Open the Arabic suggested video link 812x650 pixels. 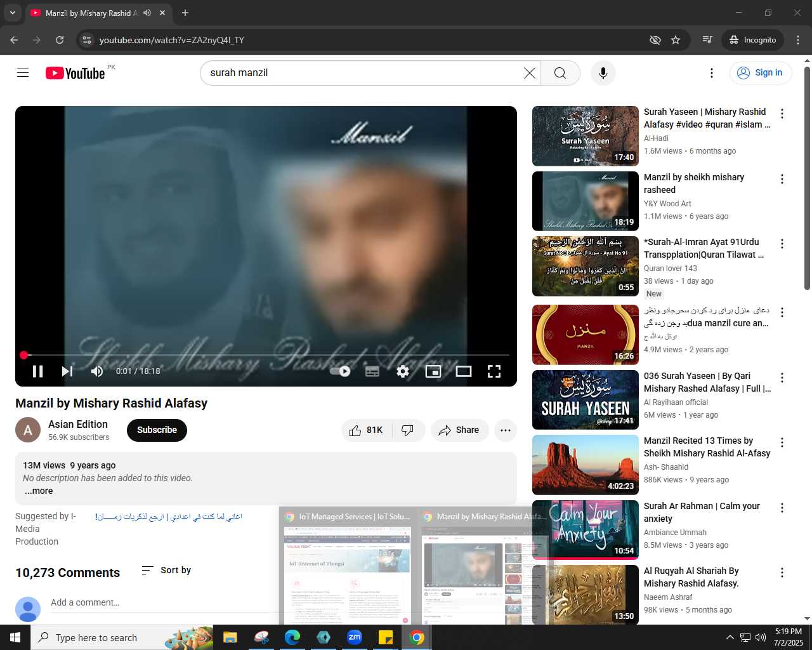point(169,517)
